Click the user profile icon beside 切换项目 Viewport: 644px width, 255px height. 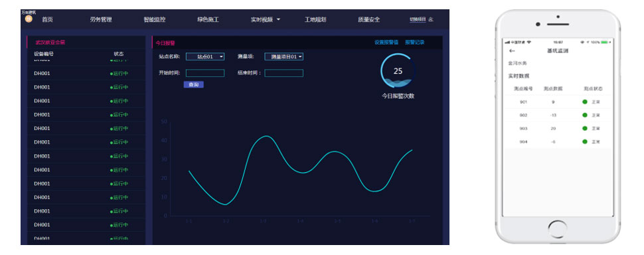click(x=431, y=19)
